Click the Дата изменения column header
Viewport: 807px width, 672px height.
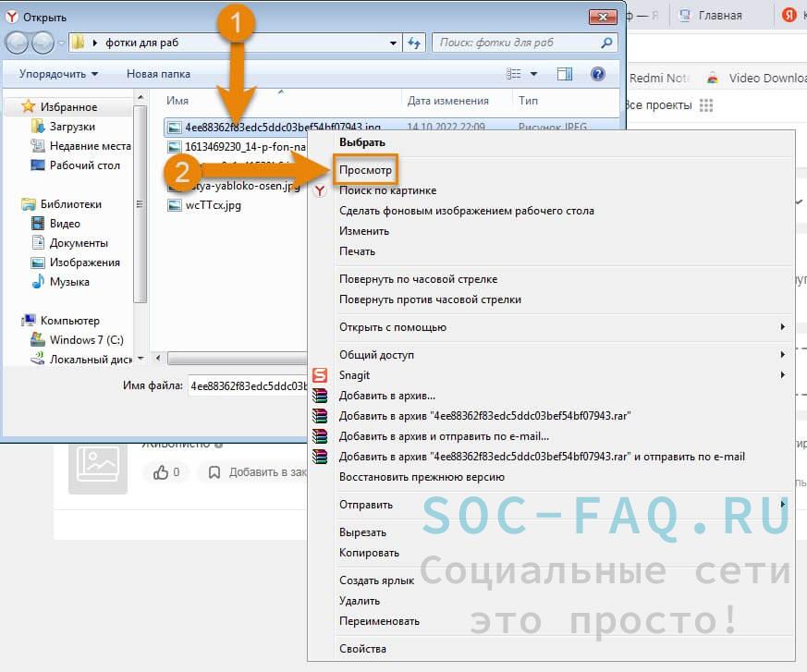point(447,101)
